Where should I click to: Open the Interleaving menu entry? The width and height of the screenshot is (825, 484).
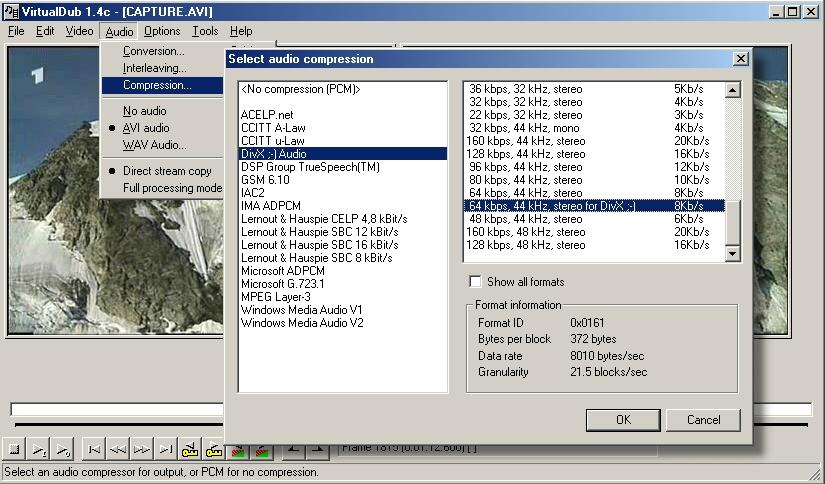pyautogui.click(x=154, y=68)
